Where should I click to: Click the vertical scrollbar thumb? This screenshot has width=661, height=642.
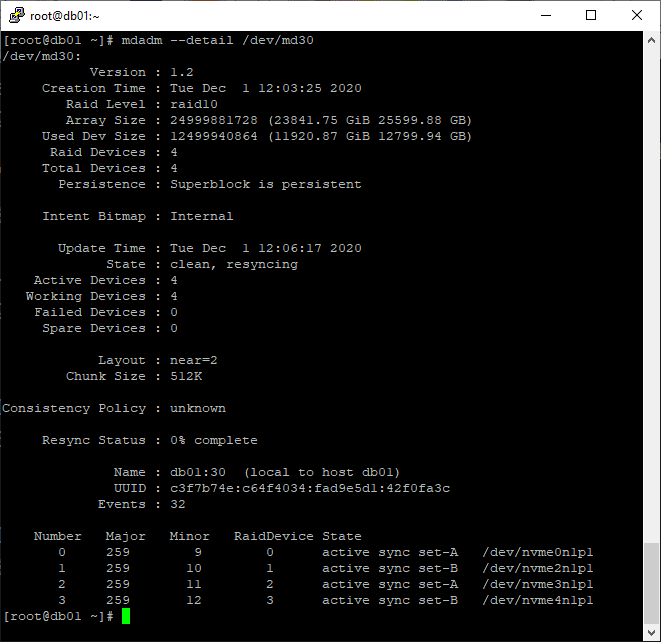[651, 583]
